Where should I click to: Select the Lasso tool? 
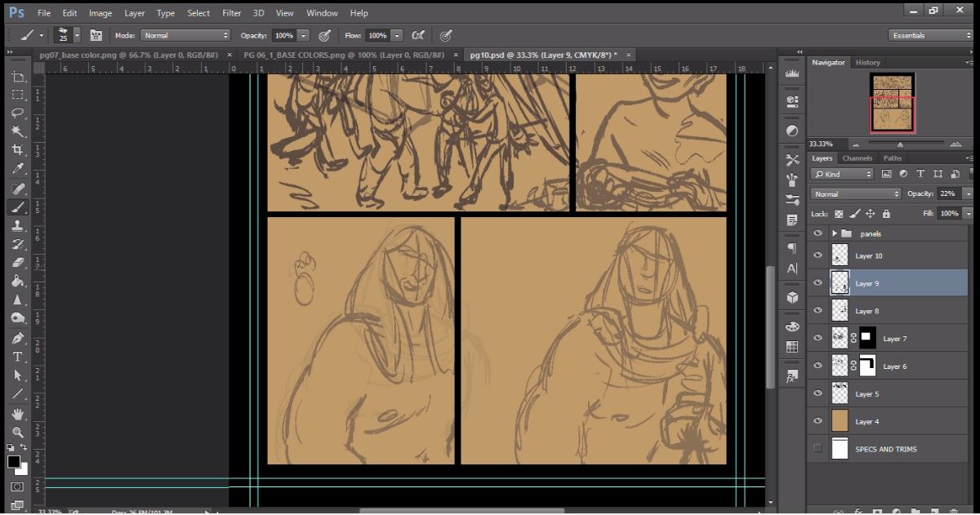coord(18,113)
